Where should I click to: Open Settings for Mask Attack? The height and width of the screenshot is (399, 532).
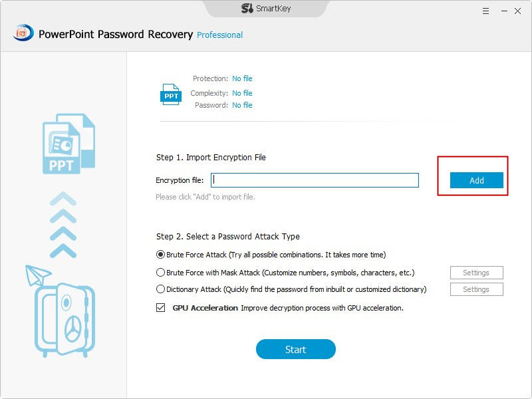(476, 273)
